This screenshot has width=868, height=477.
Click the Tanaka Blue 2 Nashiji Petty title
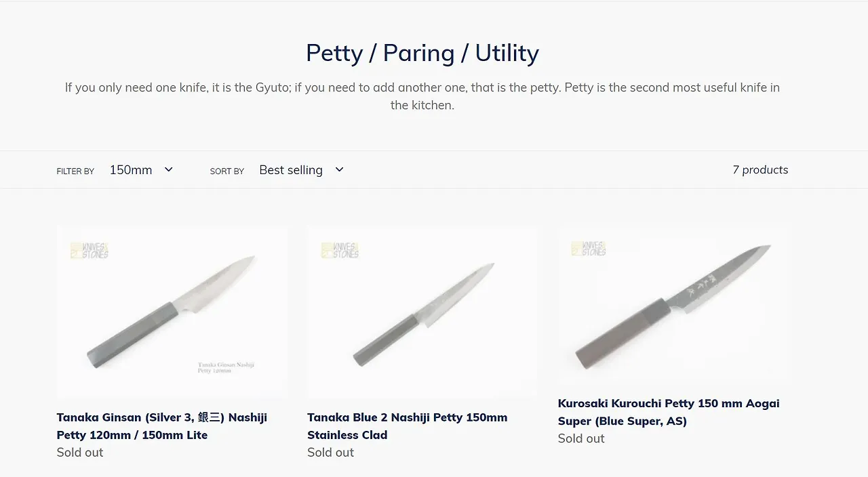[x=407, y=426]
